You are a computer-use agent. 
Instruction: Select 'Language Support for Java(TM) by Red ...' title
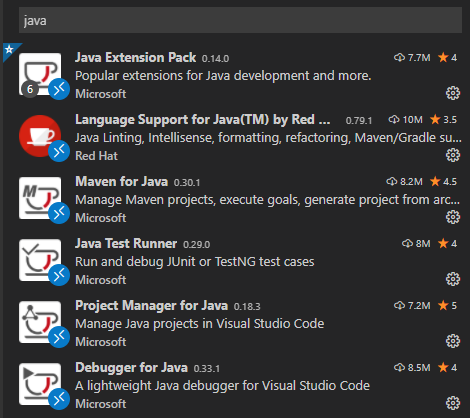[203, 120]
